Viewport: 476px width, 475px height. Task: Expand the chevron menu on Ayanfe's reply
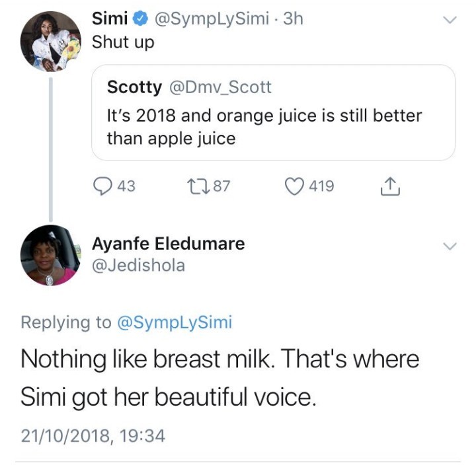[450, 246]
